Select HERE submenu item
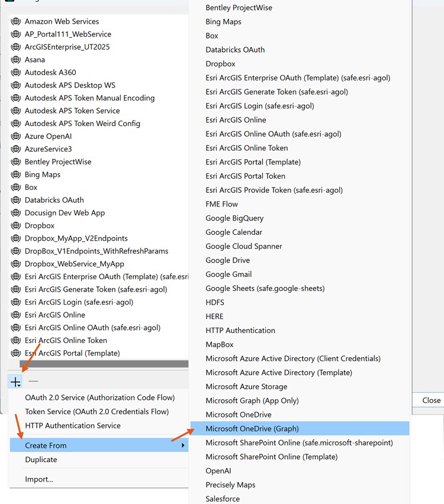444x504 pixels. 214,316
